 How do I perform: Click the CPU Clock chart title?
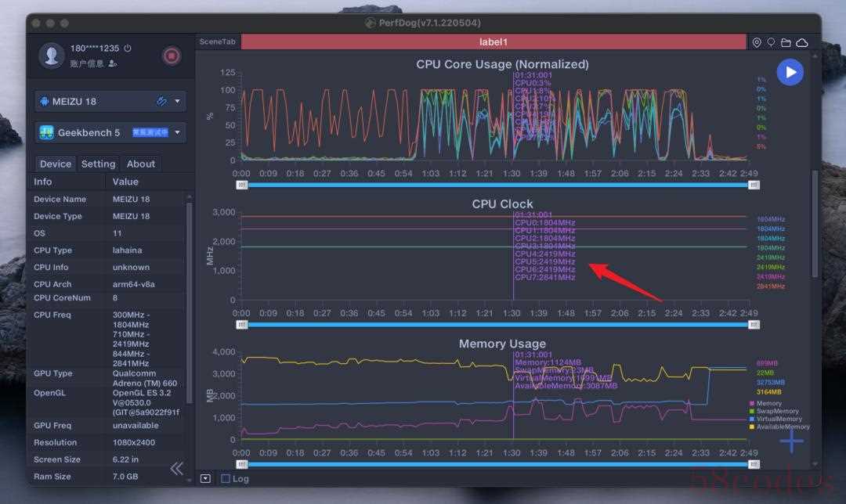coord(502,203)
